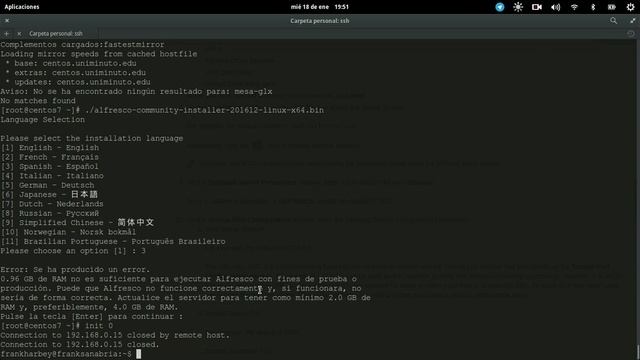Click the 'Please choose an option [1] : 3' line
Viewport: 640px width, 360px height.
[73, 251]
